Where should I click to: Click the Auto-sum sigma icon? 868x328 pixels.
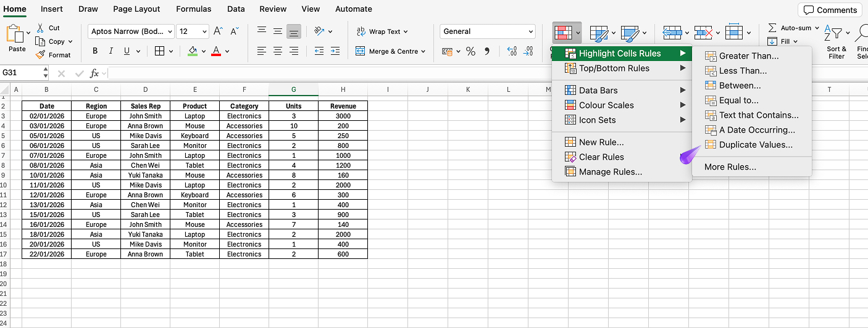(772, 28)
